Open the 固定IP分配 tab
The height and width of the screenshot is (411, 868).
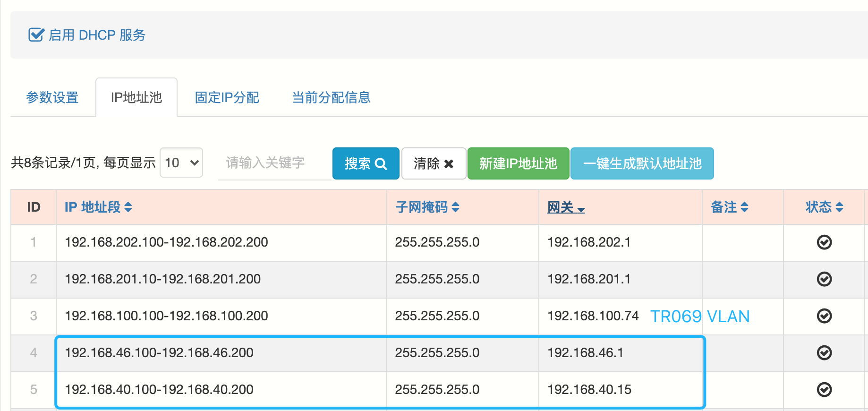pos(227,98)
